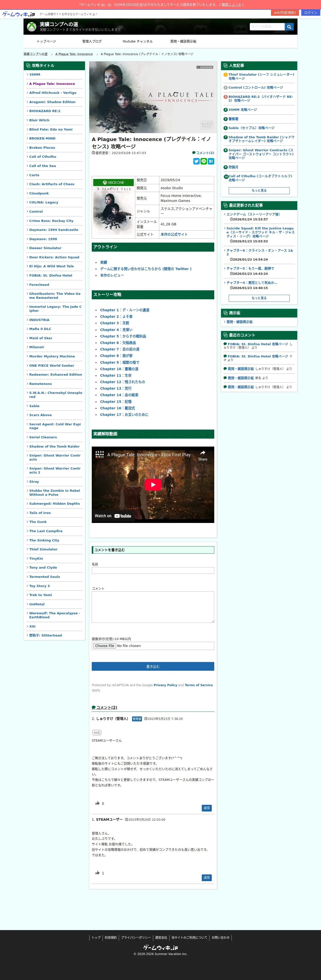Click the Xbox logo in site header

(32, 27)
